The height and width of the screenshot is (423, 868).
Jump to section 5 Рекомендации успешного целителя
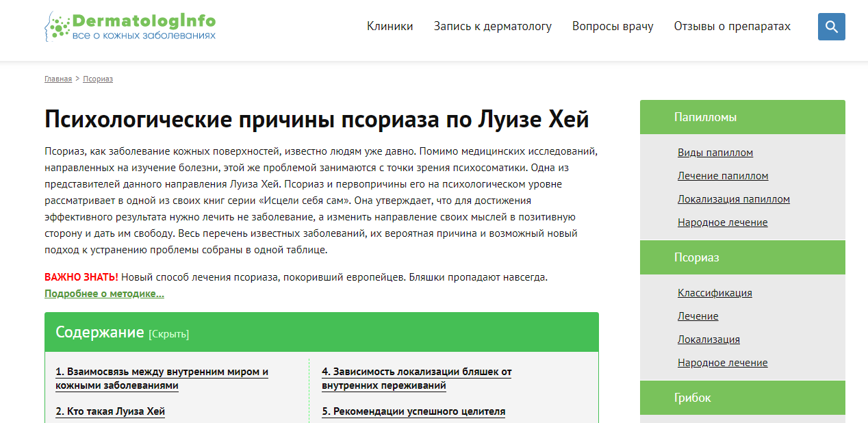tap(413, 411)
